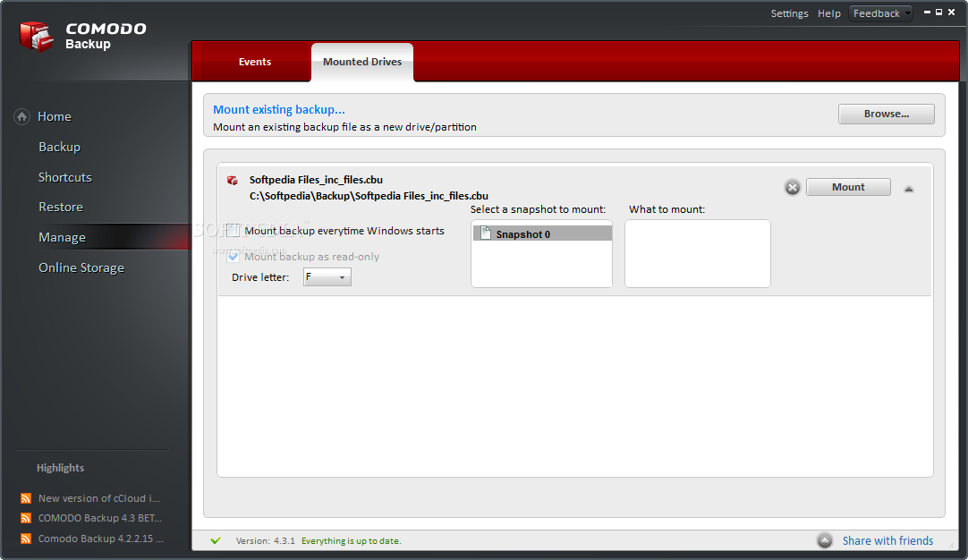Click the Softpedia Files_inc_files.cbu title

pos(316,180)
